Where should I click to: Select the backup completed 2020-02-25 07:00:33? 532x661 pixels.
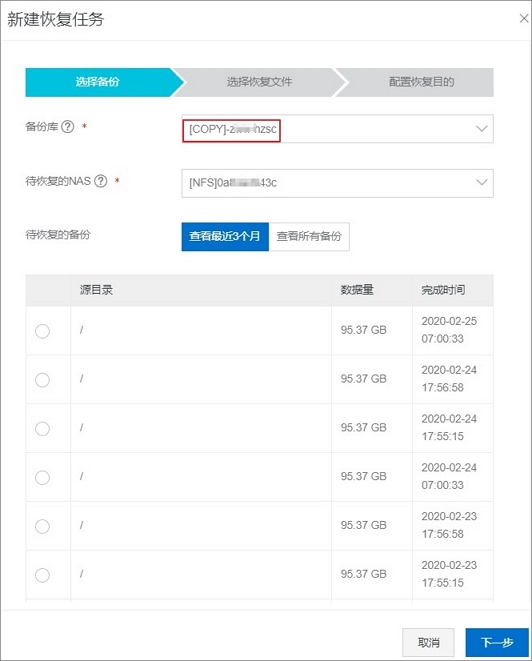42,331
